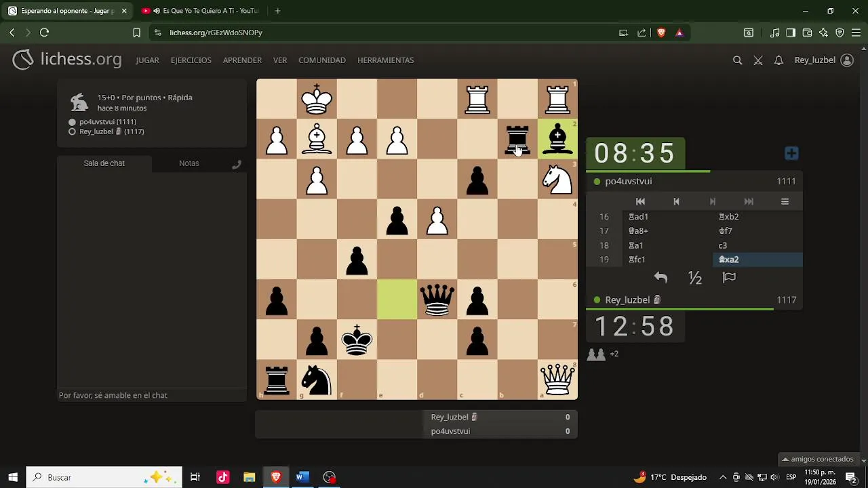Switch to Sala de chat tab
Viewport: 868px width, 488px height.
click(104, 163)
